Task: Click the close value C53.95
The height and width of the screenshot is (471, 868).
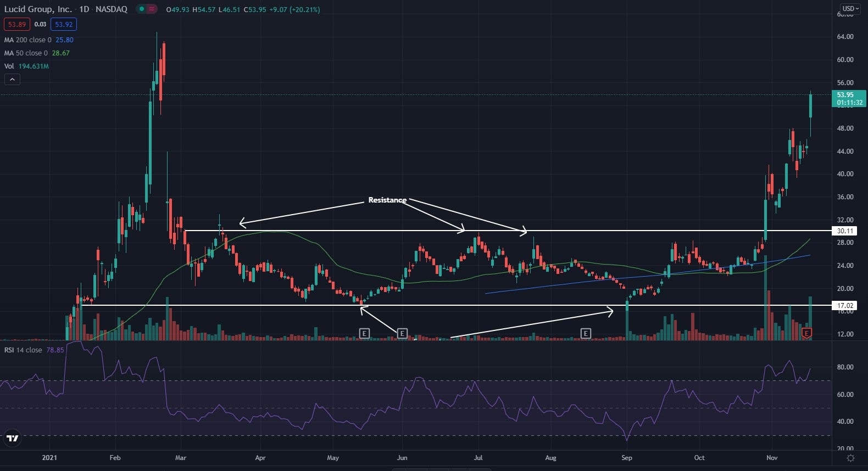Action: [x=254, y=10]
